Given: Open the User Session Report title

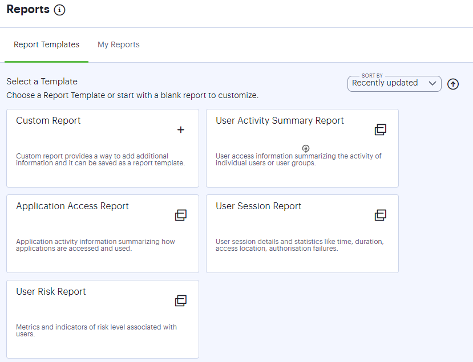Looking at the screenshot, I should click(258, 206).
